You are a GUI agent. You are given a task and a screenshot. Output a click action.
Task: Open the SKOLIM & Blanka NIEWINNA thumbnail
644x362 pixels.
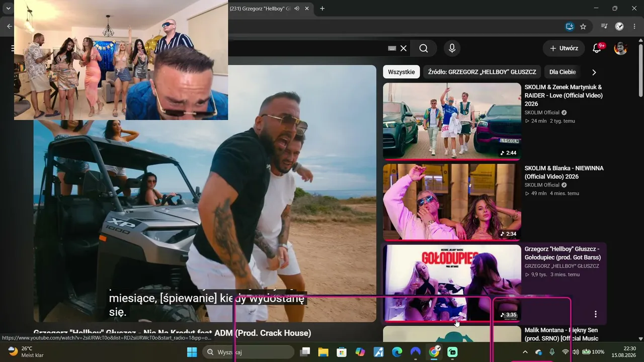click(x=452, y=202)
